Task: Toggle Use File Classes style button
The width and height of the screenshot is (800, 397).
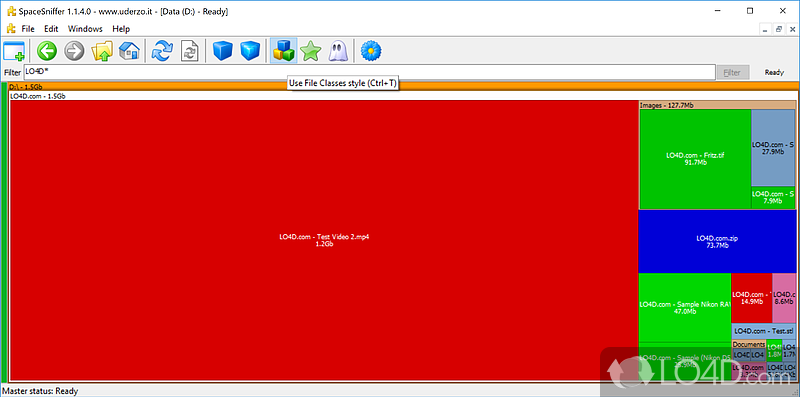Action: point(284,51)
